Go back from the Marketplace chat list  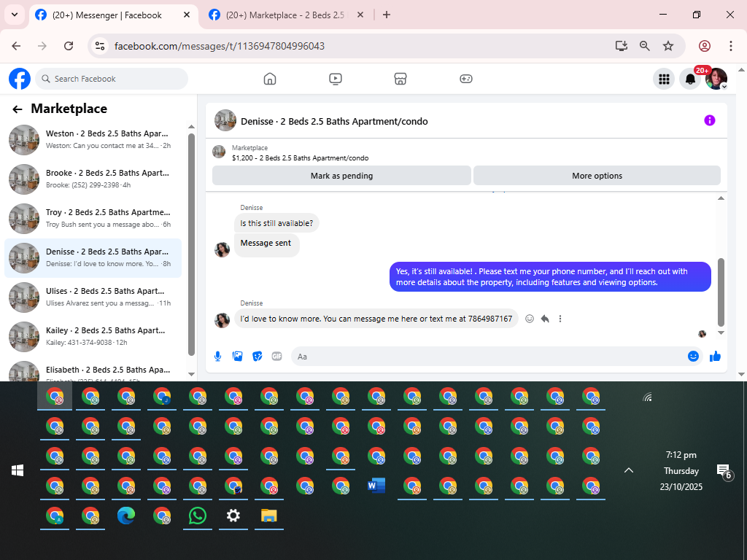[x=18, y=109]
